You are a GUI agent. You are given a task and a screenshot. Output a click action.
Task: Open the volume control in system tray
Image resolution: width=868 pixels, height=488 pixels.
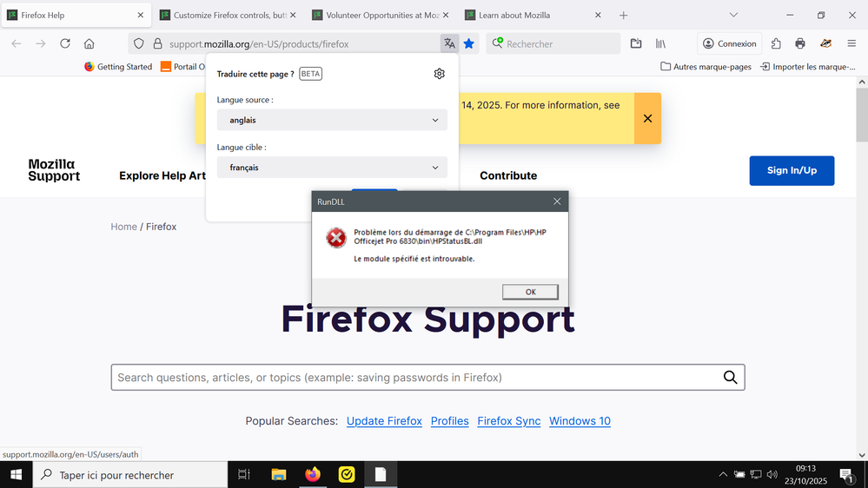772,475
